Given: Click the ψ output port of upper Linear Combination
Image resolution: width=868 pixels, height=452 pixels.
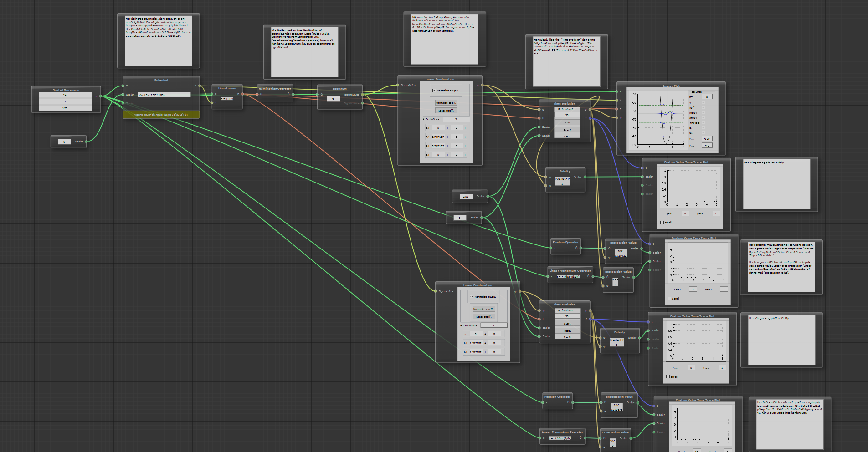Looking at the screenshot, I should click(482, 85).
